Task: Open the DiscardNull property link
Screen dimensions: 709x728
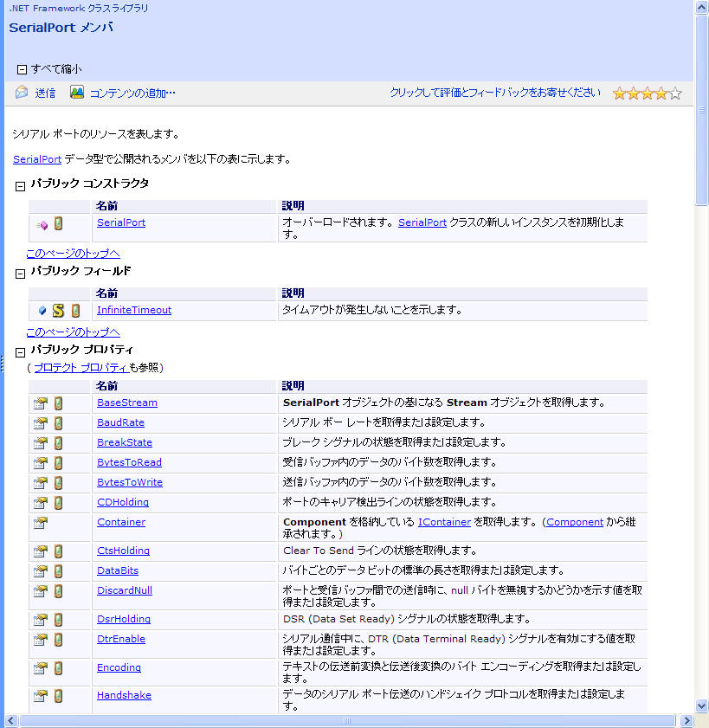Action: [x=125, y=590]
